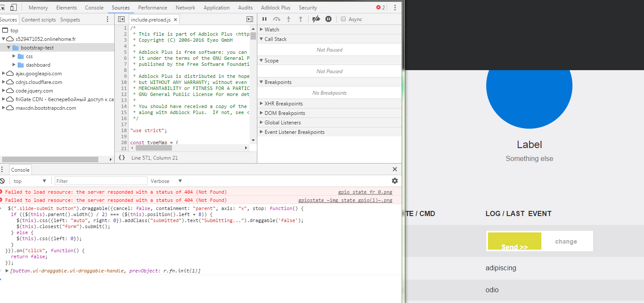644x303 pixels.
Task: Close the console drawer
Action: click(395, 170)
